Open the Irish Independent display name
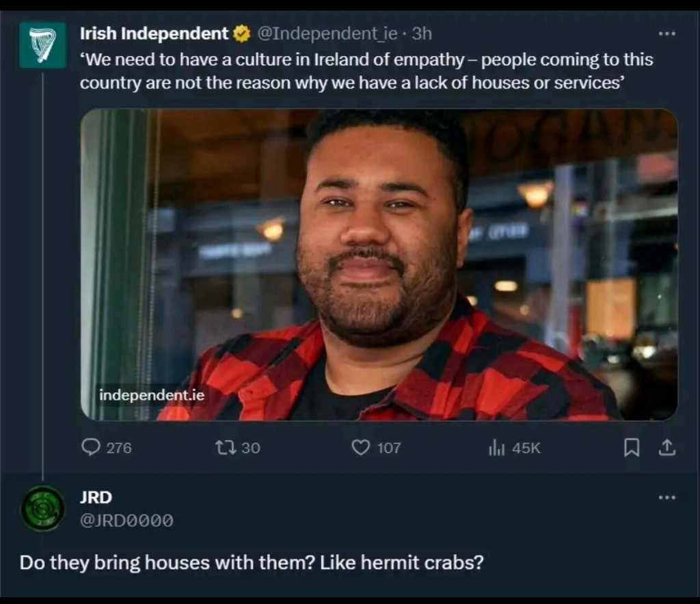Image resolution: width=700 pixels, height=604 pixels. (x=154, y=33)
